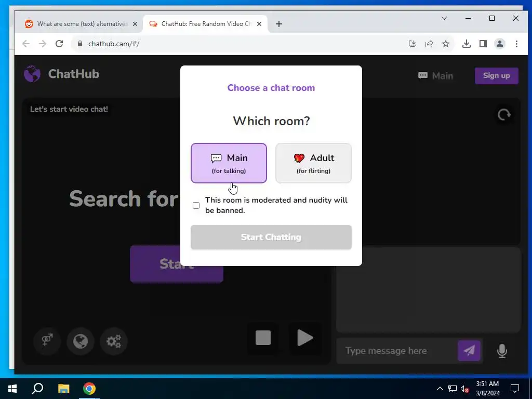Click the rotate camera refresh icon
This screenshot has height=399, width=532.
(x=504, y=115)
